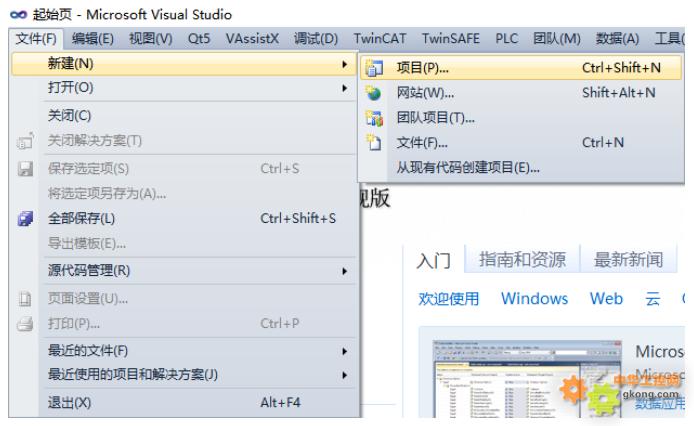Image resolution: width=694 pixels, height=426 pixels.
Task: Open the 文件(F) menu in menu bar
Action: (36, 39)
